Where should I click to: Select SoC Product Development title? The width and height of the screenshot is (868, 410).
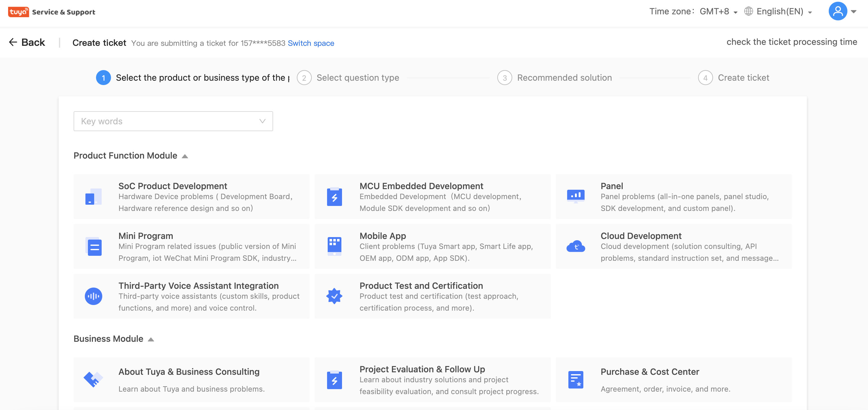[172, 186]
